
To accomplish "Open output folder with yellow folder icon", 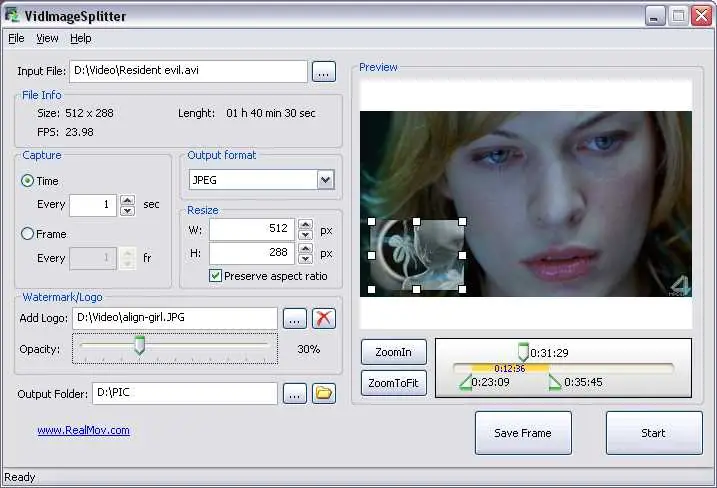I will tap(324, 393).
